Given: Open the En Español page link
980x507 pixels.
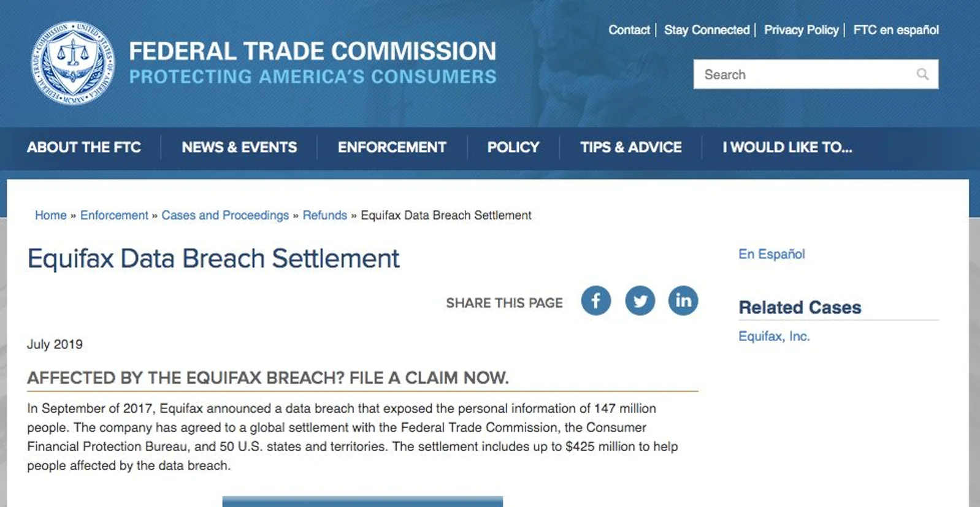Looking at the screenshot, I should 771,254.
